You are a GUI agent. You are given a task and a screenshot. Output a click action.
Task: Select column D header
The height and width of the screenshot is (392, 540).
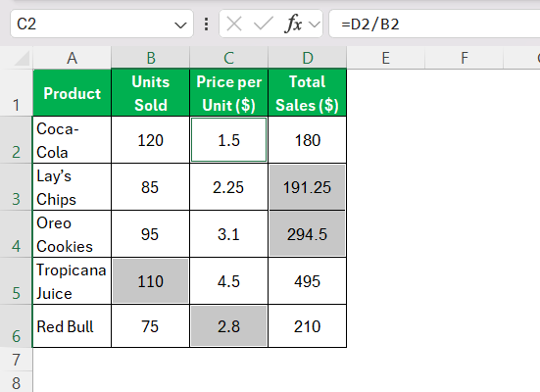coord(308,58)
